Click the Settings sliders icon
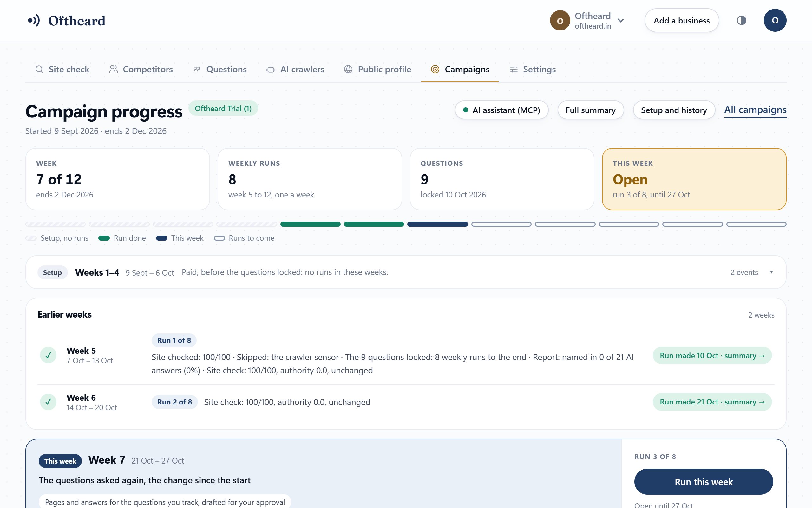Viewport: 812px width, 508px height. 514,69
